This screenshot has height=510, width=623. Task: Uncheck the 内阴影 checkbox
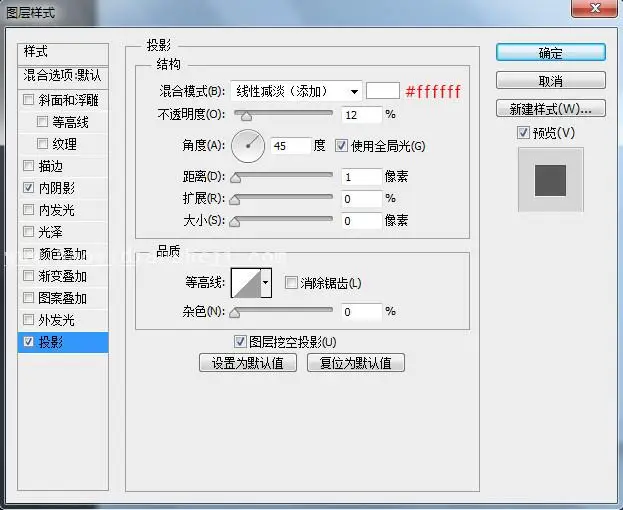tap(29, 187)
